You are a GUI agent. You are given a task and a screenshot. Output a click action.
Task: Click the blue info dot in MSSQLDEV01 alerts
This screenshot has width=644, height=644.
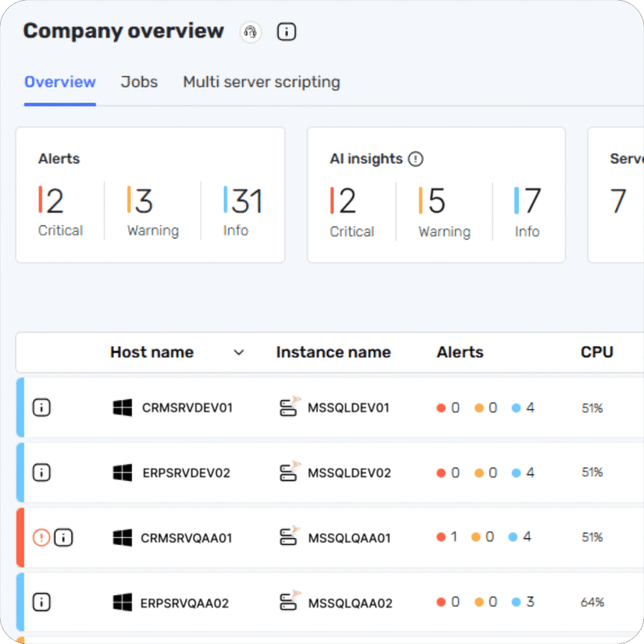click(x=517, y=408)
